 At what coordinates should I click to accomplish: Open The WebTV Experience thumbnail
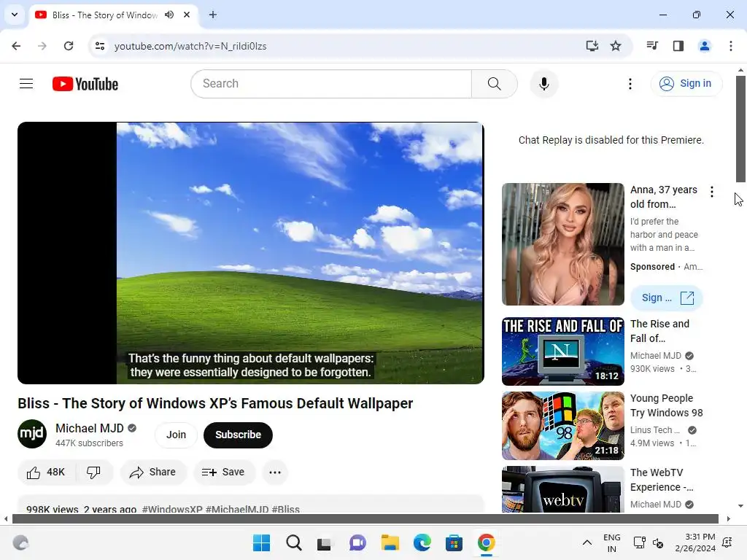[x=562, y=489]
